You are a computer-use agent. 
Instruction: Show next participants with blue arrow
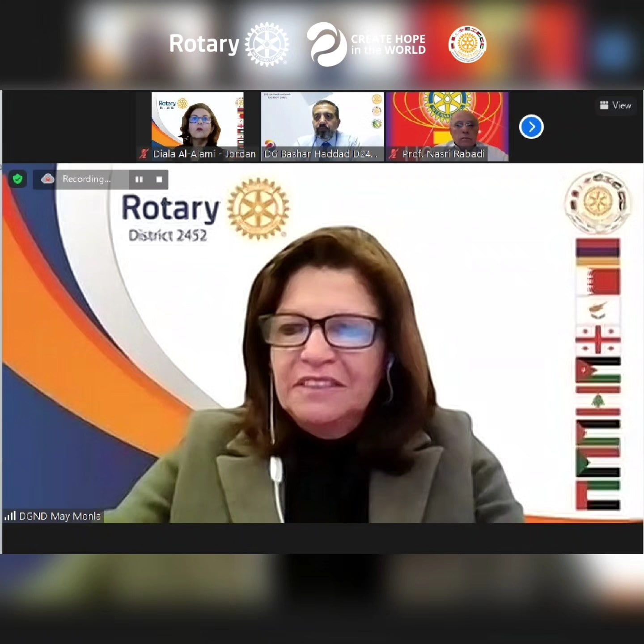531,127
